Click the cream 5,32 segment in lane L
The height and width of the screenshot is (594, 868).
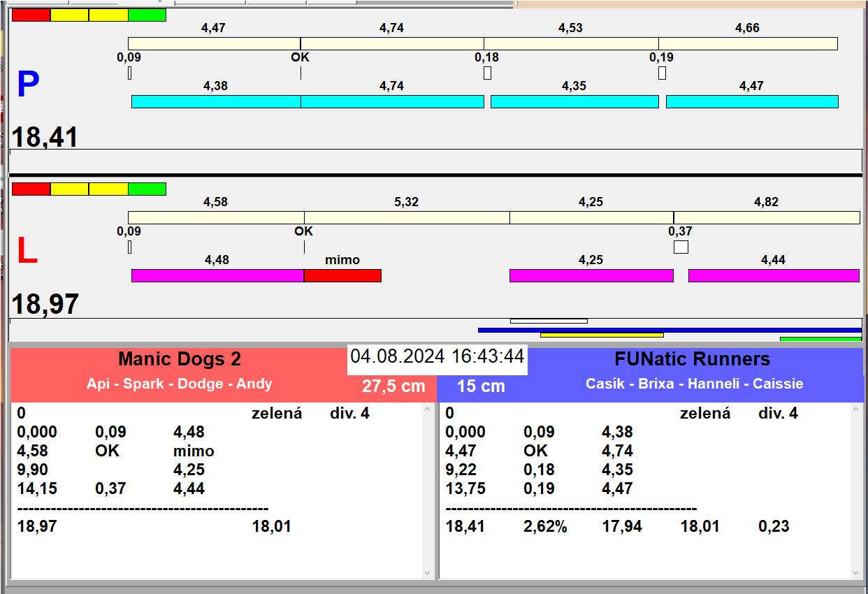[407, 217]
